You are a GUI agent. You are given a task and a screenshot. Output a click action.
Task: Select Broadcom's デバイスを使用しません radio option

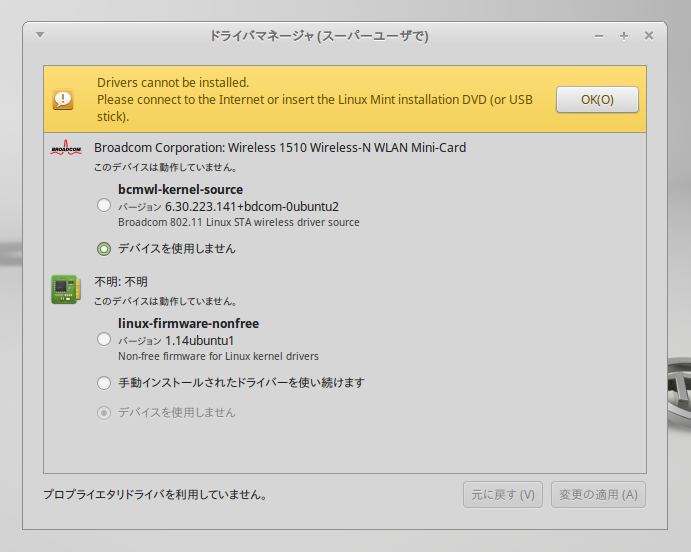point(104,249)
